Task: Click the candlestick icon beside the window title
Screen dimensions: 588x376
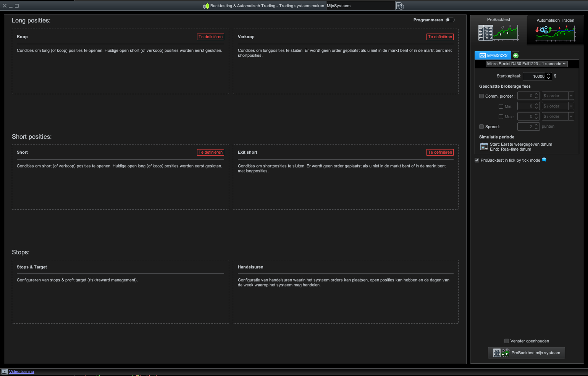Action: (x=206, y=6)
